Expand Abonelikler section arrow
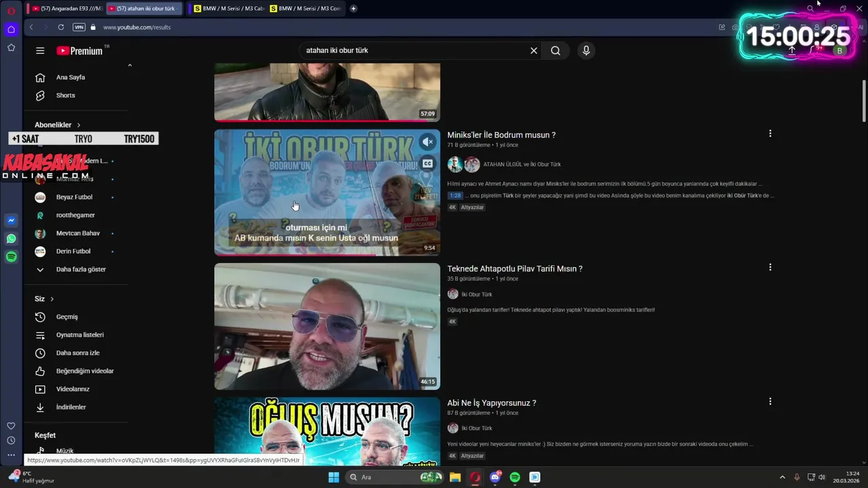 (79, 125)
